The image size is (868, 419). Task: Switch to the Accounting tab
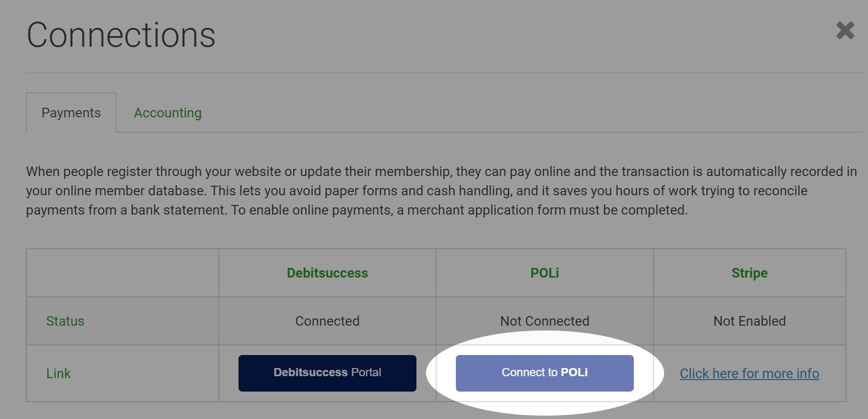(167, 113)
